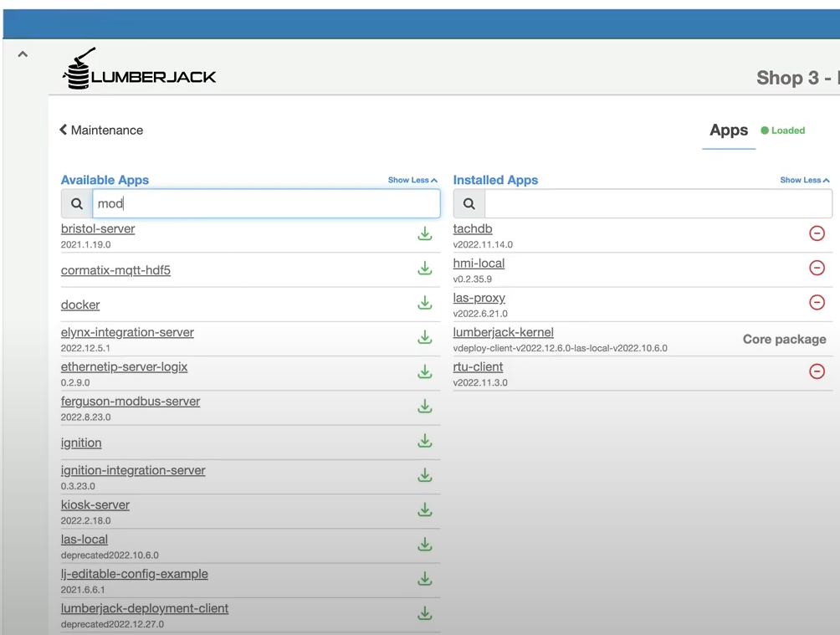Download ignition-integration-server app
The height and width of the screenshot is (635, 840).
click(x=425, y=475)
